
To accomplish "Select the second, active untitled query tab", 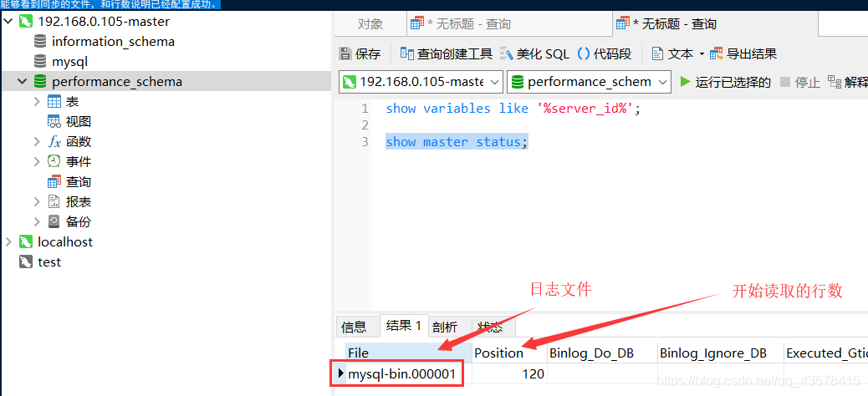I will (x=715, y=23).
